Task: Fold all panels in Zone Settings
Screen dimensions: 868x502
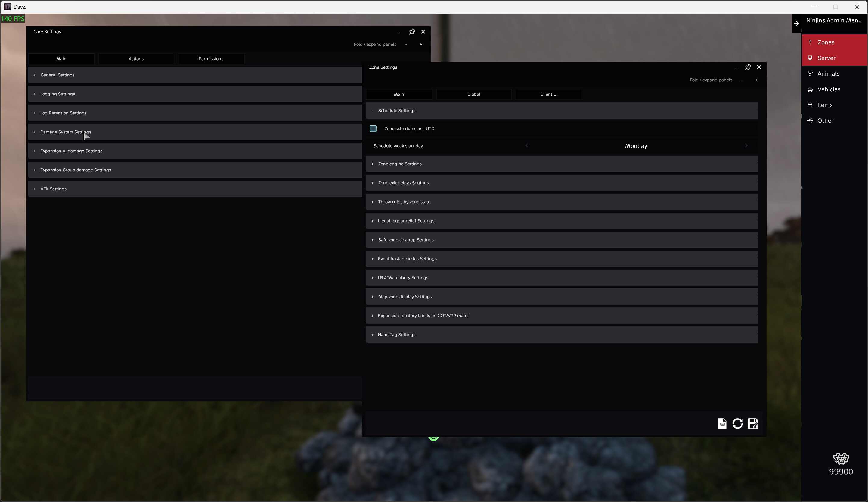Action: click(742, 80)
